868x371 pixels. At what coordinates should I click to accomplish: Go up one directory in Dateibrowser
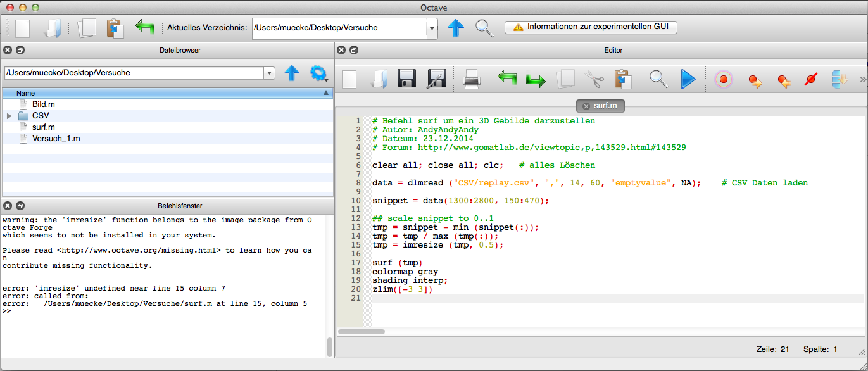(291, 73)
